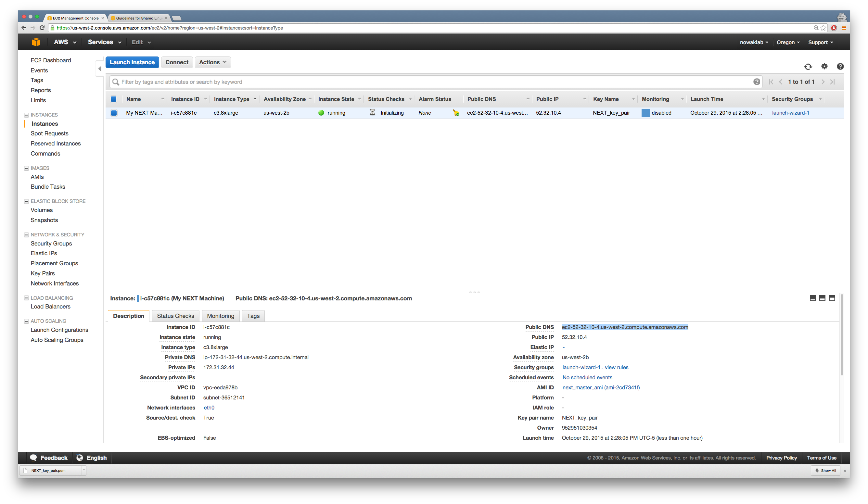Click the alarm status bell icon in instance row
Screen dimensions: 868x504
point(456,113)
